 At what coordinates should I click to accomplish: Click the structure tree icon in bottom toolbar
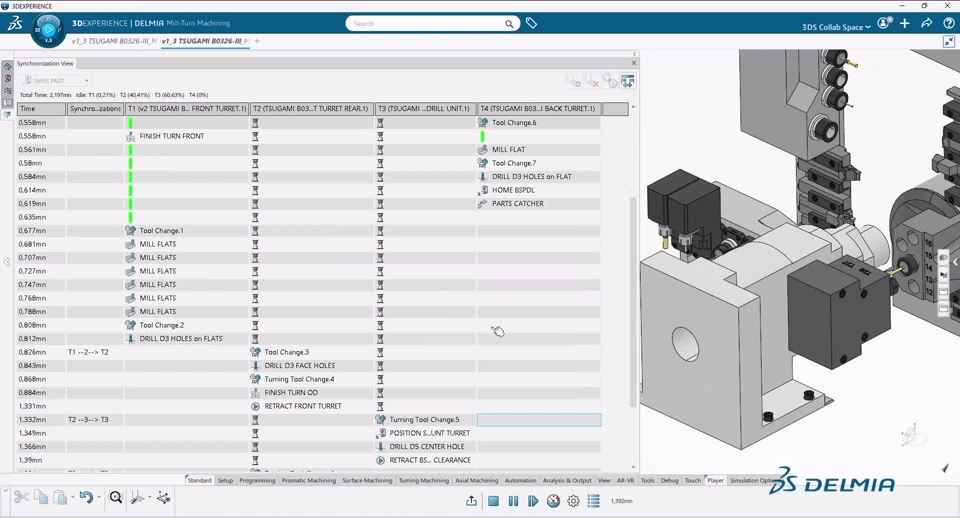click(x=163, y=497)
